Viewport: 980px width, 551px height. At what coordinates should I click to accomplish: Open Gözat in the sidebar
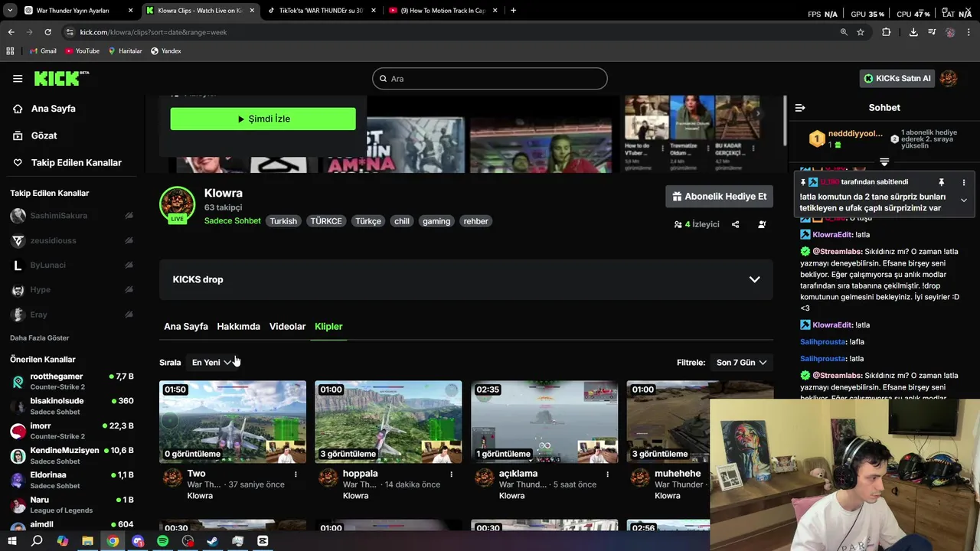[44, 135]
